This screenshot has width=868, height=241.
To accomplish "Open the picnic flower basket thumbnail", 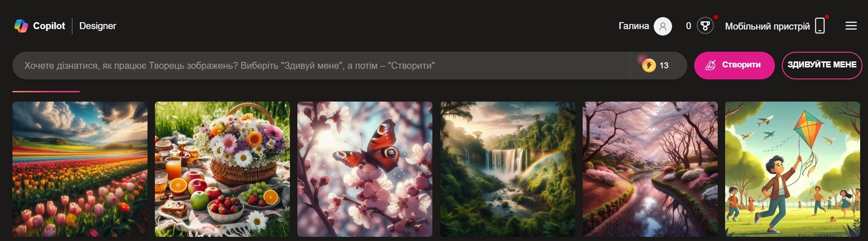I will coord(222,169).
